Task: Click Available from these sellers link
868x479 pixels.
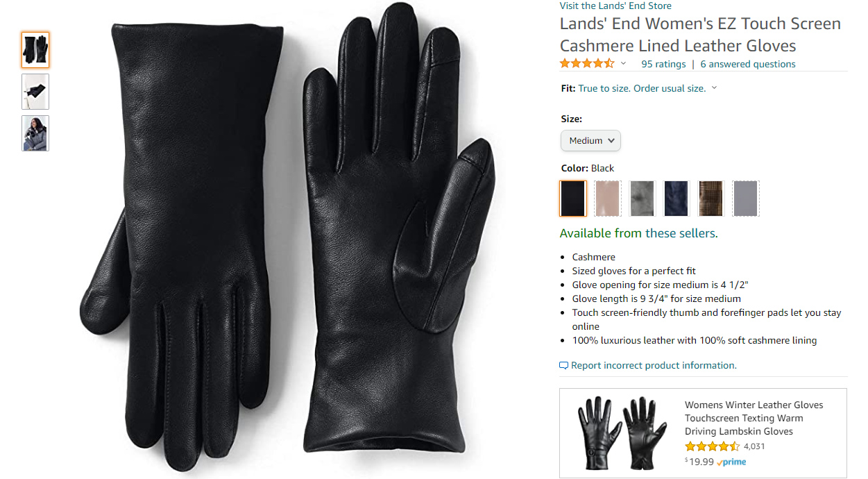Action: [x=638, y=233]
